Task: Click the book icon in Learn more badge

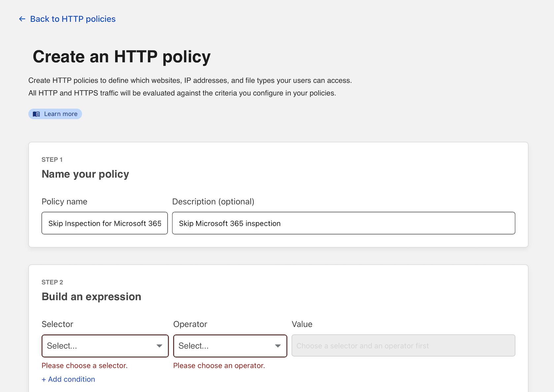Action: pos(37,114)
